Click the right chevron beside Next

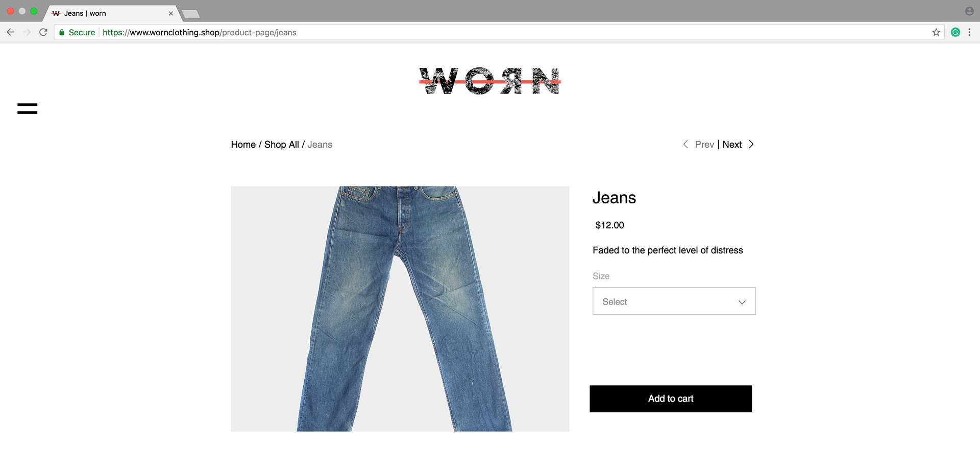pos(751,145)
